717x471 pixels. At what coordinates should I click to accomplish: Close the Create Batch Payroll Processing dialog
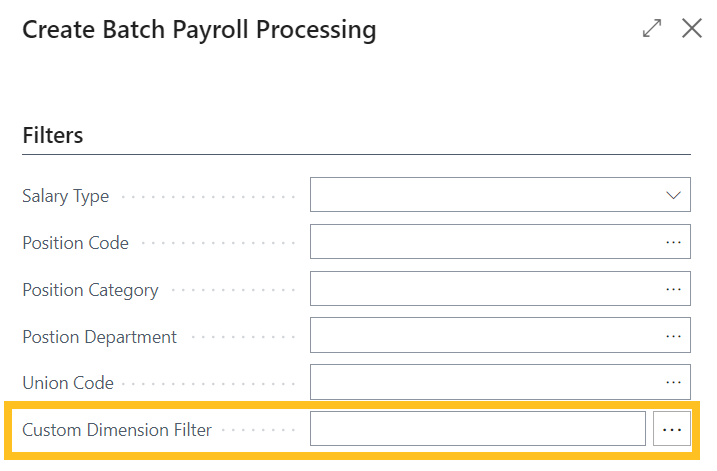[692, 29]
